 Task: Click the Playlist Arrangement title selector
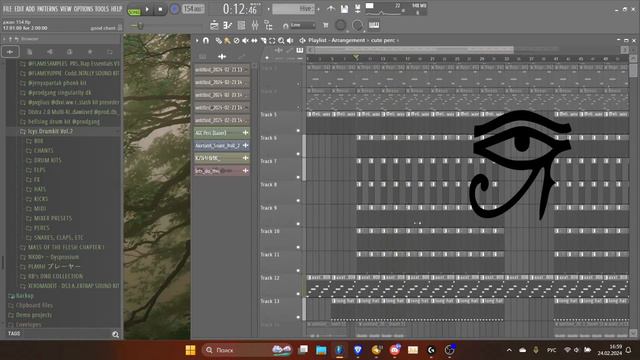tap(353, 40)
